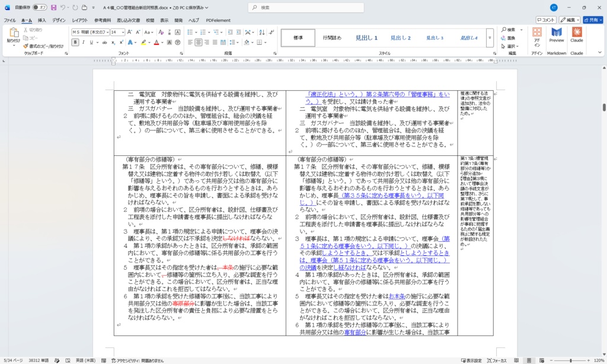Open the アドイン (Add-ins) icon
The height and width of the screenshot is (364, 607).
537,36
